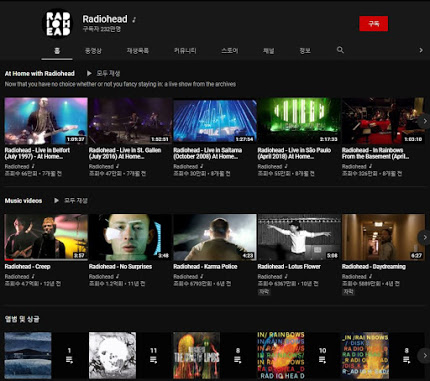Screen dimensions: 430x381
Task: Open Radiohead - Lotus Flower video title
Action: tap(289, 267)
